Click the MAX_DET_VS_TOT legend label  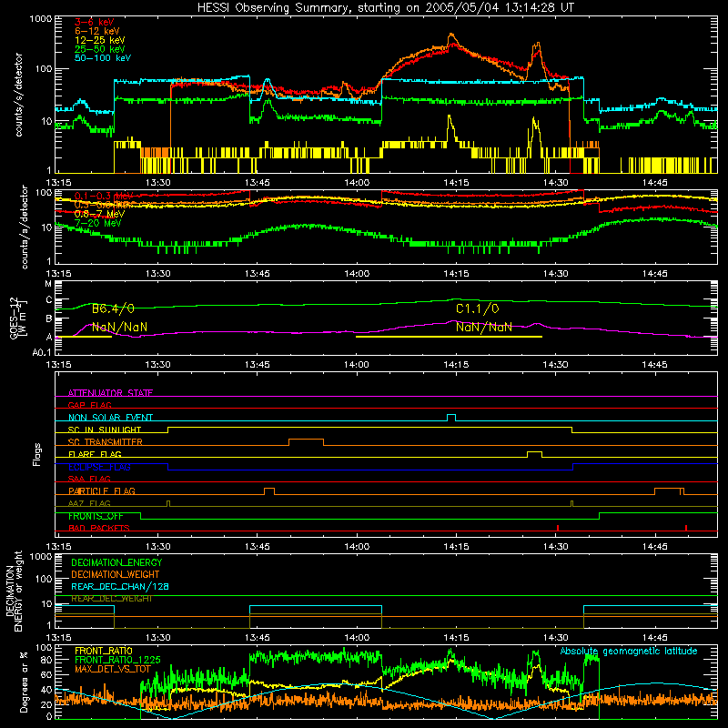(113, 669)
